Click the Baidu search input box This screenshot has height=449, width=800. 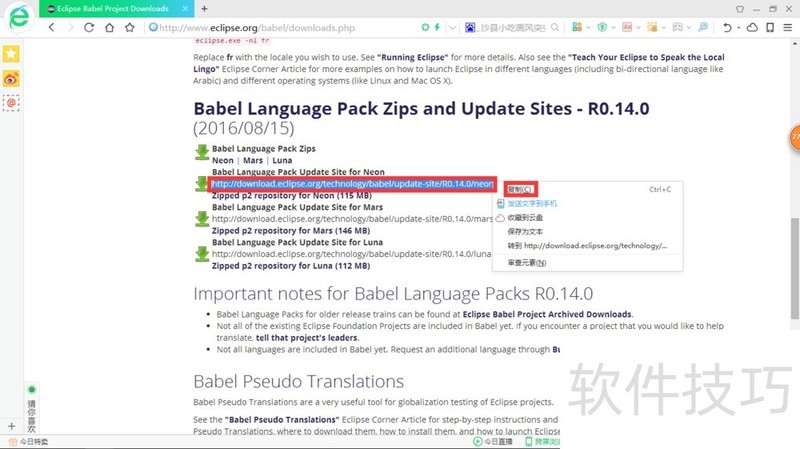click(513, 28)
